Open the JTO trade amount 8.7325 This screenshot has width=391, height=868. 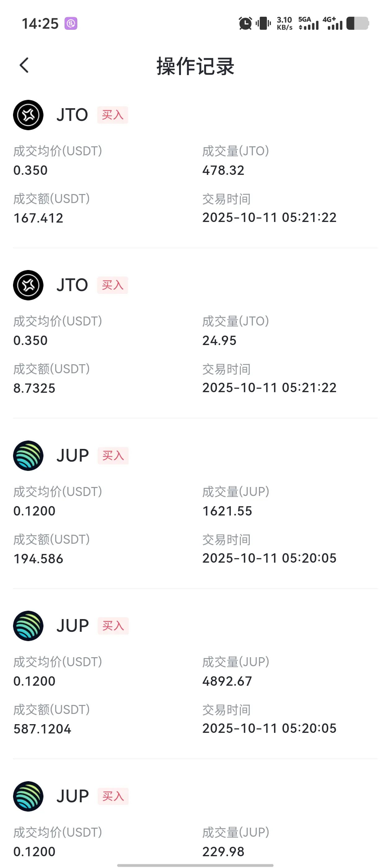pos(34,388)
